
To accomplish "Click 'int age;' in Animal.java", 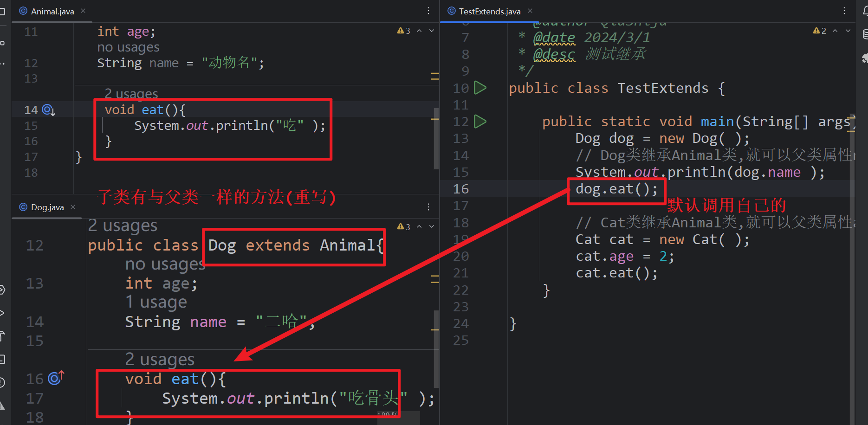I will point(126,32).
